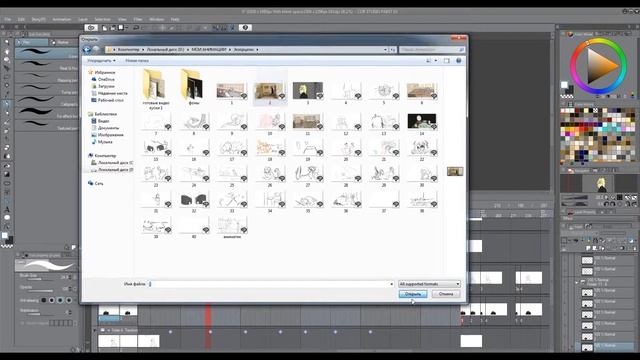Click the refresh icon beside address bar
This screenshot has height=360, width=640.
(393, 49)
